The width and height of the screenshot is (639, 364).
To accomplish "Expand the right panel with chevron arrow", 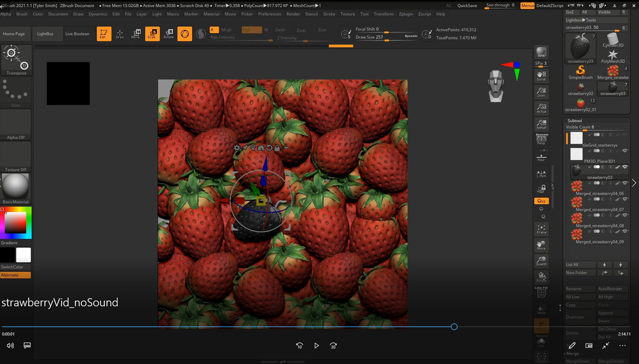I will [634, 183].
